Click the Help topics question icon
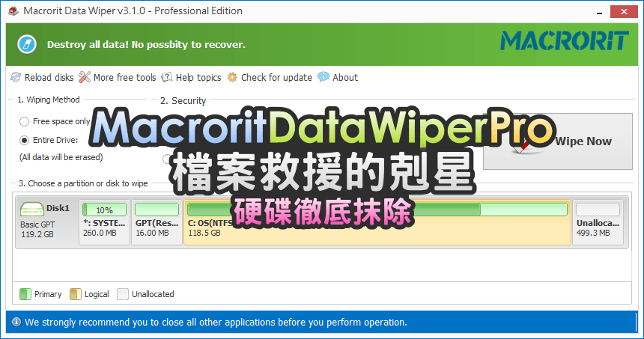Viewport: 644px width, 339px height. pyautogui.click(x=167, y=77)
